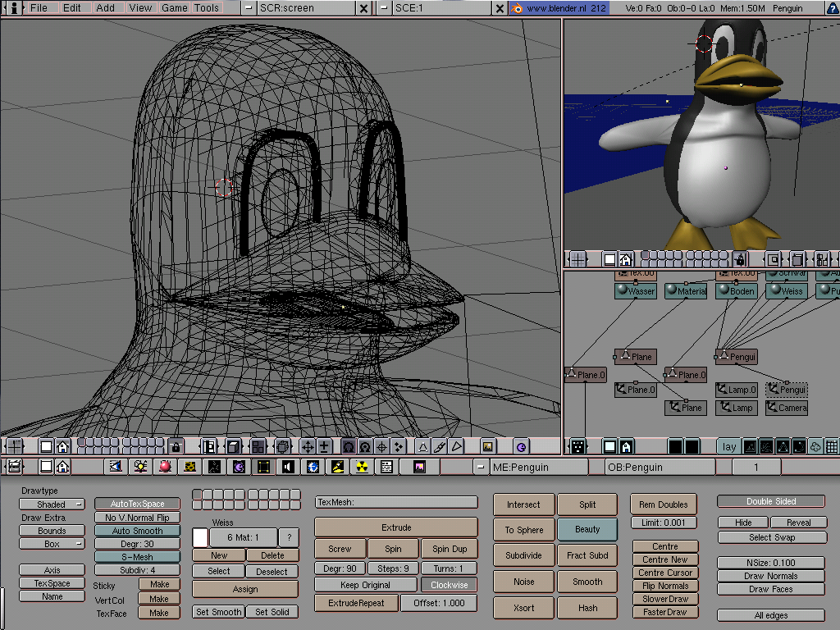Toggle the Double Sided option
The width and height of the screenshot is (840, 630).
[x=771, y=500]
